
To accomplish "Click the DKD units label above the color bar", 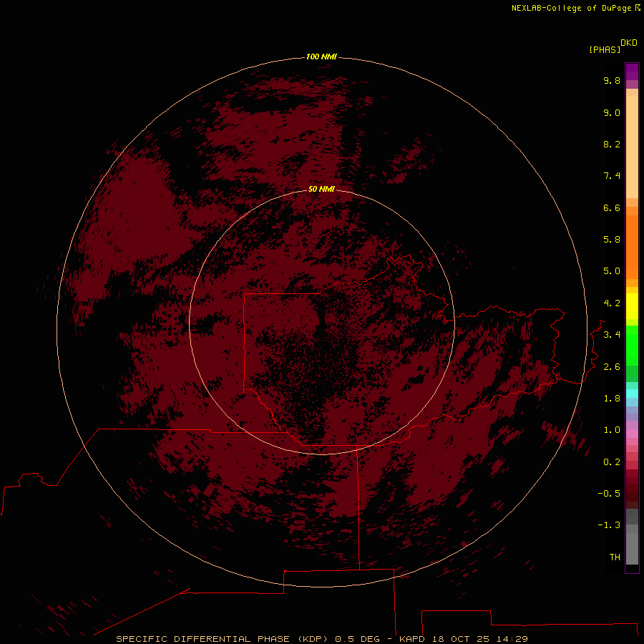I will 629,43.
